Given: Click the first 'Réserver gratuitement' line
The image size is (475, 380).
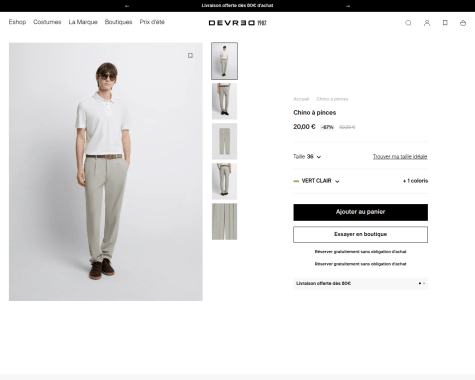Looking at the screenshot, I should pyautogui.click(x=360, y=252).
